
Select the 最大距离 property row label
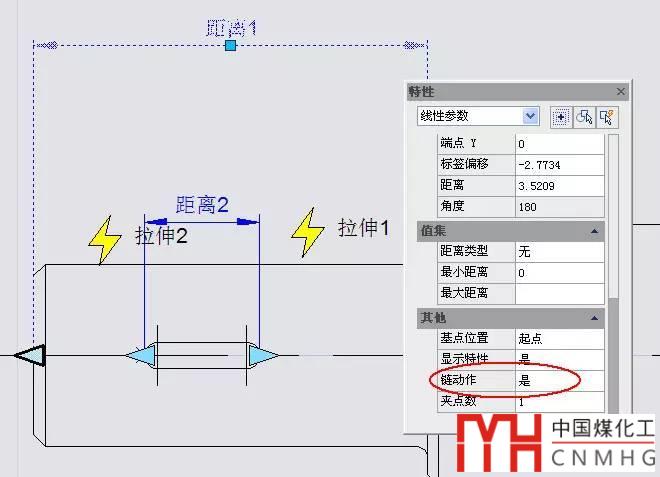476,293
